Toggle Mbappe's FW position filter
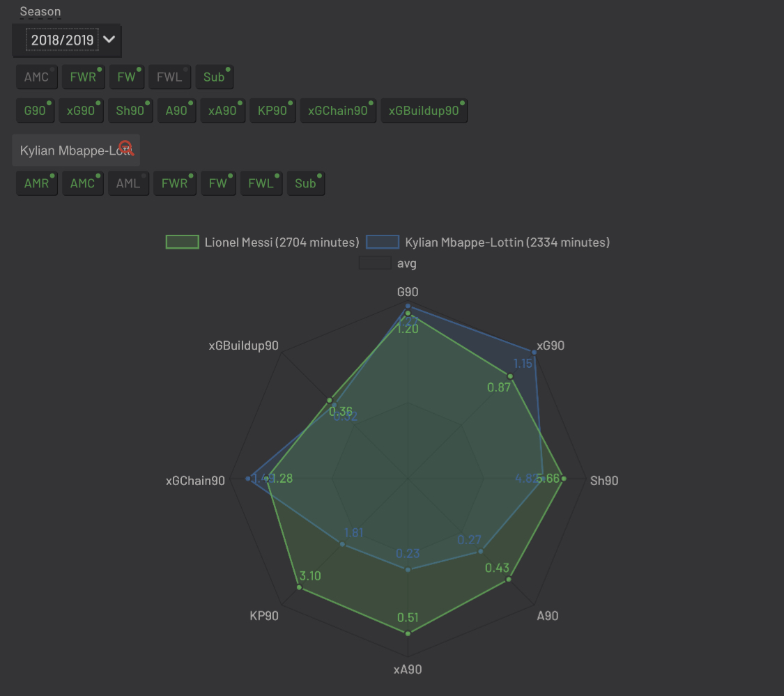This screenshot has height=696, width=784. (218, 183)
